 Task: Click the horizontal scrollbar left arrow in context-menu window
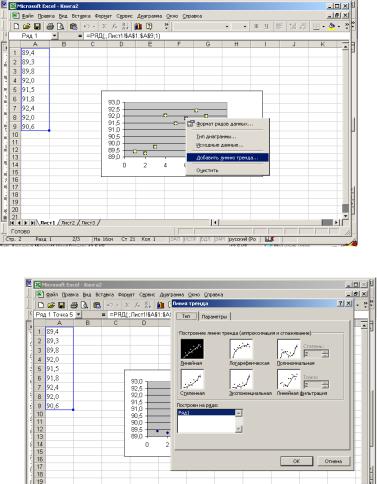click(215, 222)
